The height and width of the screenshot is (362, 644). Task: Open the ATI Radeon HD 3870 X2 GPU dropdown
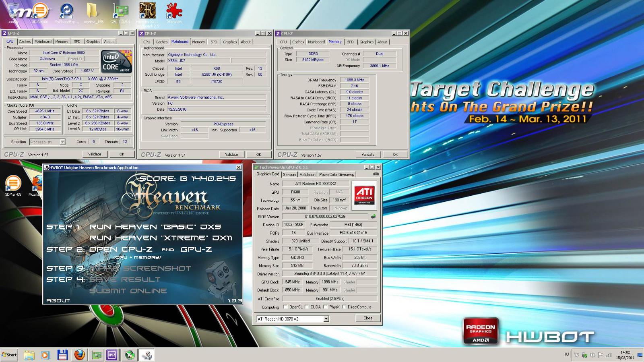point(293,319)
